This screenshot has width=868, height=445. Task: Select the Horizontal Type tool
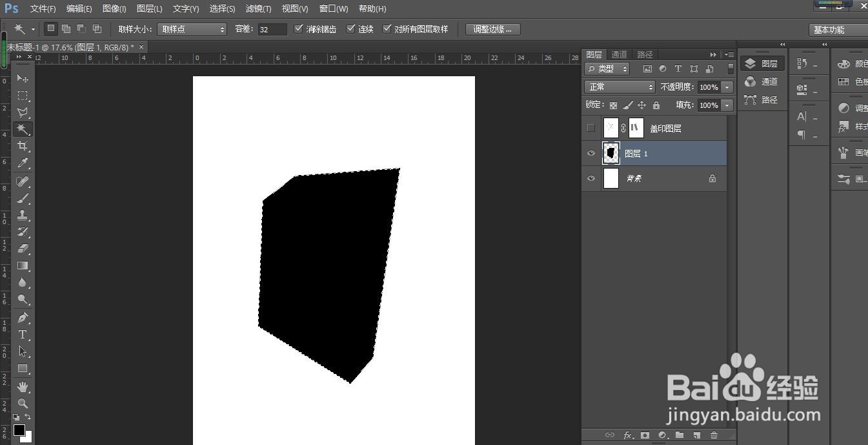click(x=23, y=335)
